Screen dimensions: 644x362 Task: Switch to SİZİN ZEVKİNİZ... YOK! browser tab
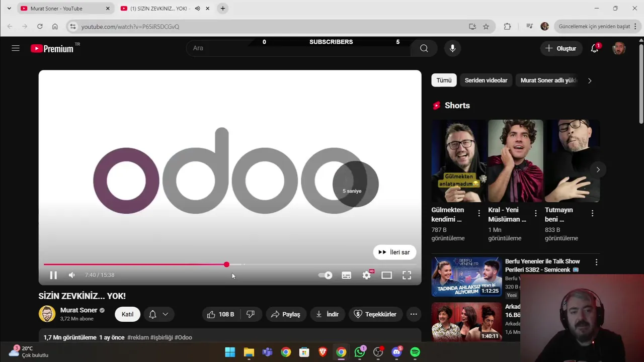pos(157,9)
